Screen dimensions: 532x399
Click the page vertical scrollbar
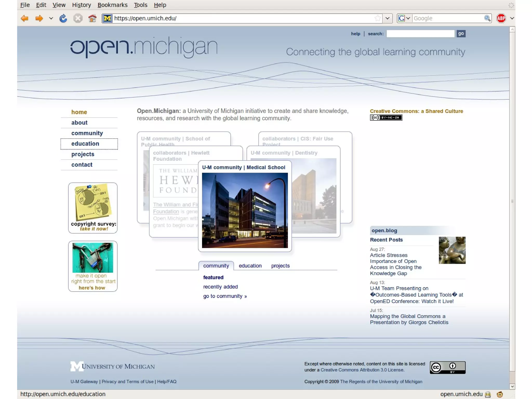point(512,201)
